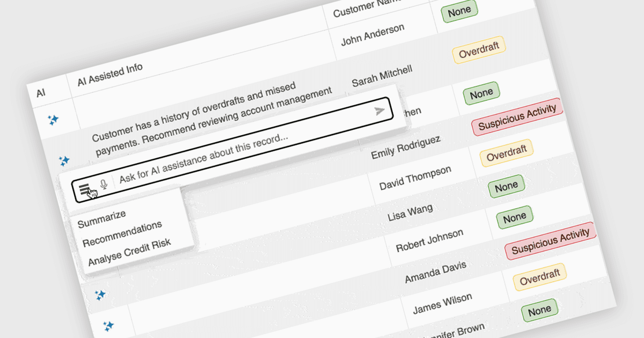Send the AI prompt with arrow icon
Viewport: 644px width, 338px height.
[x=380, y=111]
